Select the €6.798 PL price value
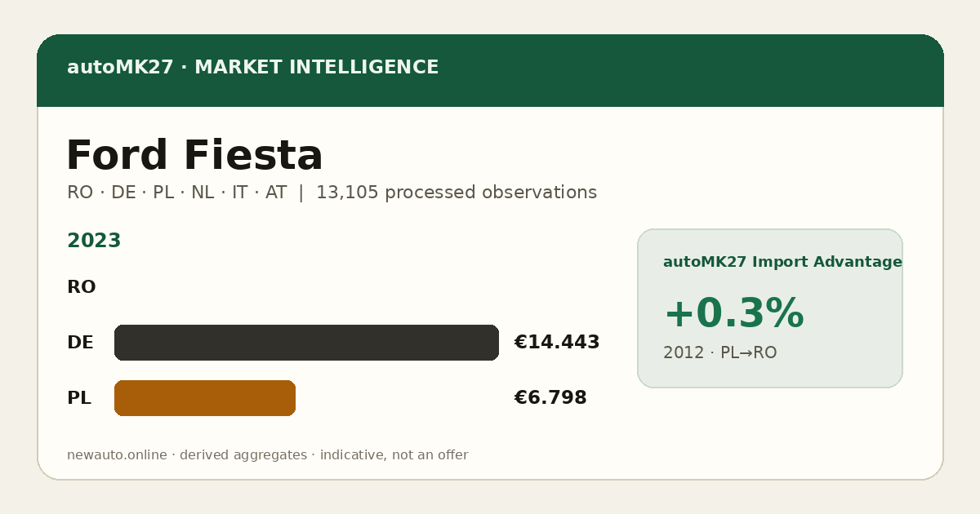Screen dimensions: 980x514 click(550, 398)
